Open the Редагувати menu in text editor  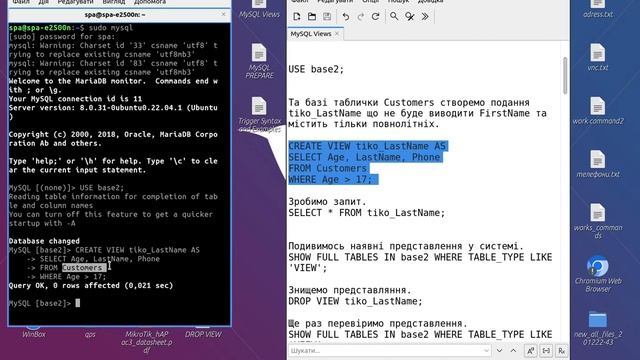click(x=335, y=2)
